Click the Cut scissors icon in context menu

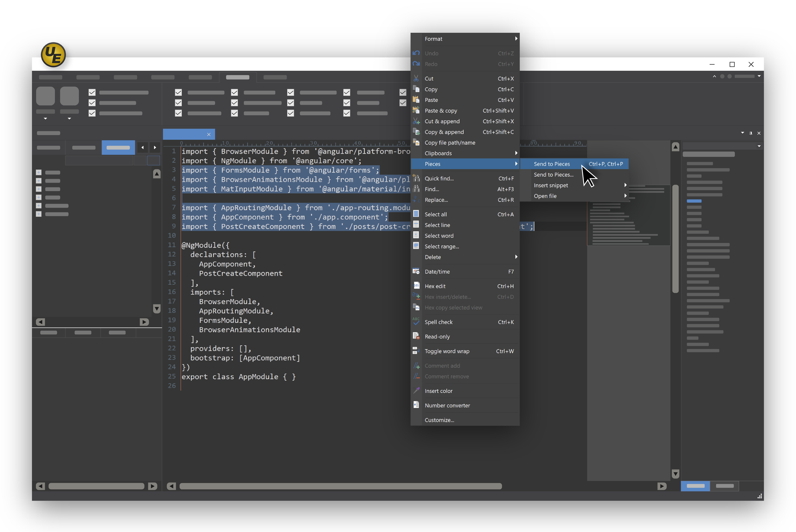tap(416, 78)
